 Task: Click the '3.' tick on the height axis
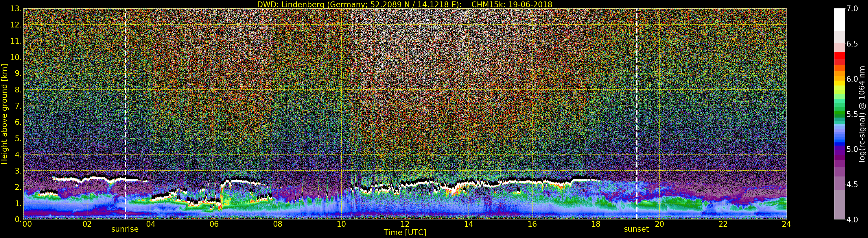pos(18,171)
